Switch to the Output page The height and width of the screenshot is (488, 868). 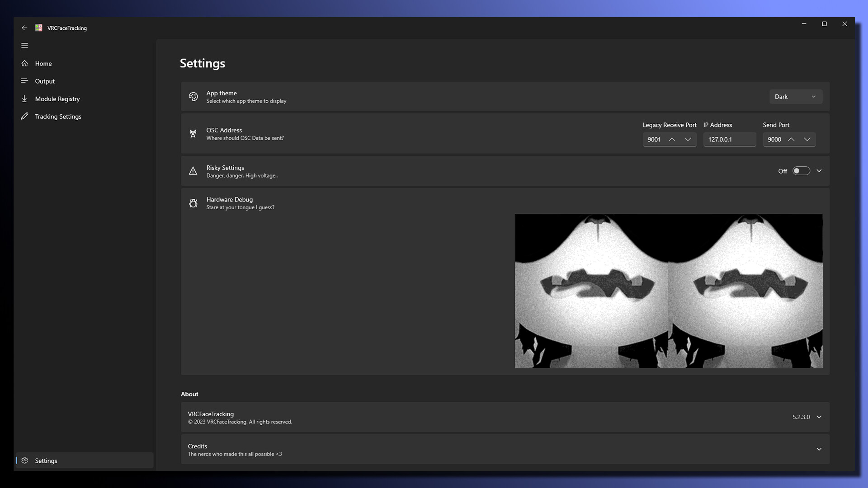[45, 81]
